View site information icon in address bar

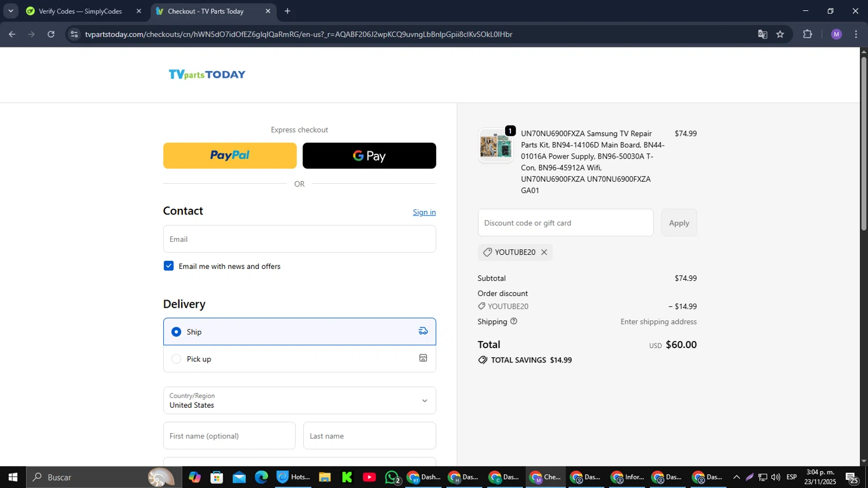click(x=73, y=34)
